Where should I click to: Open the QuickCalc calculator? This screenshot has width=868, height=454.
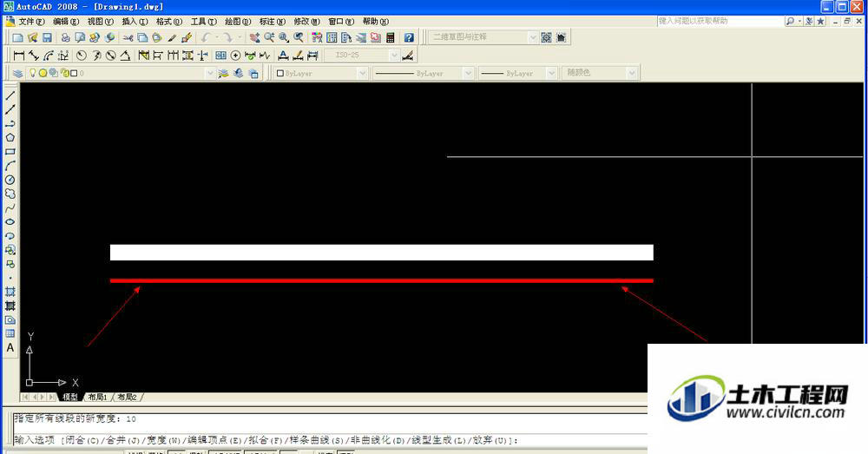(391, 37)
